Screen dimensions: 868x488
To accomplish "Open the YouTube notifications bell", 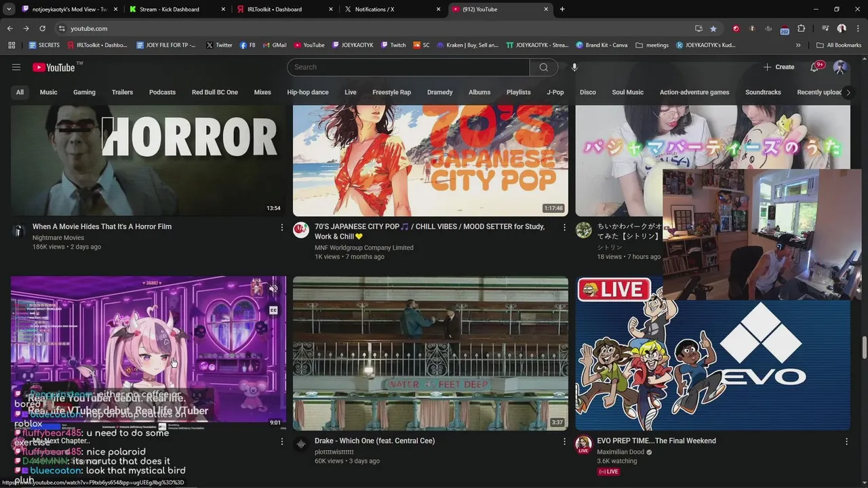I will pyautogui.click(x=814, y=67).
